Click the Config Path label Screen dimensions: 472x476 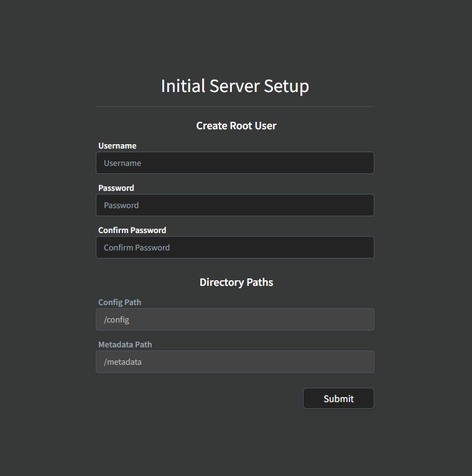click(x=119, y=303)
